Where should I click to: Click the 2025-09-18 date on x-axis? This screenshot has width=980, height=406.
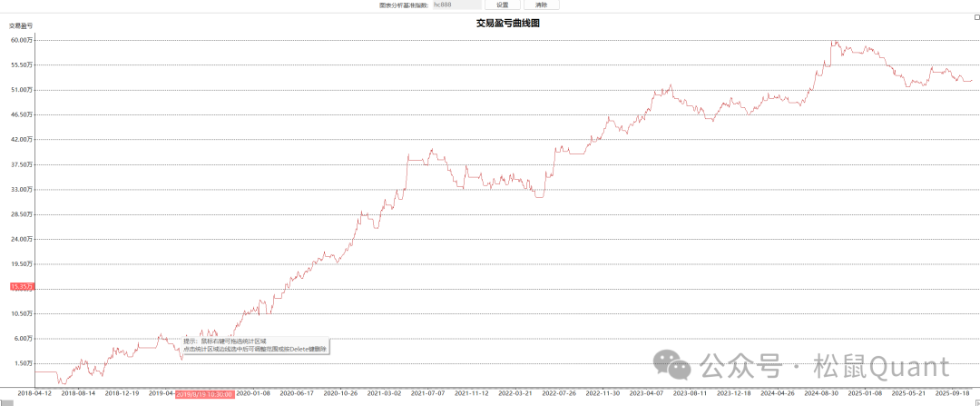click(x=953, y=394)
